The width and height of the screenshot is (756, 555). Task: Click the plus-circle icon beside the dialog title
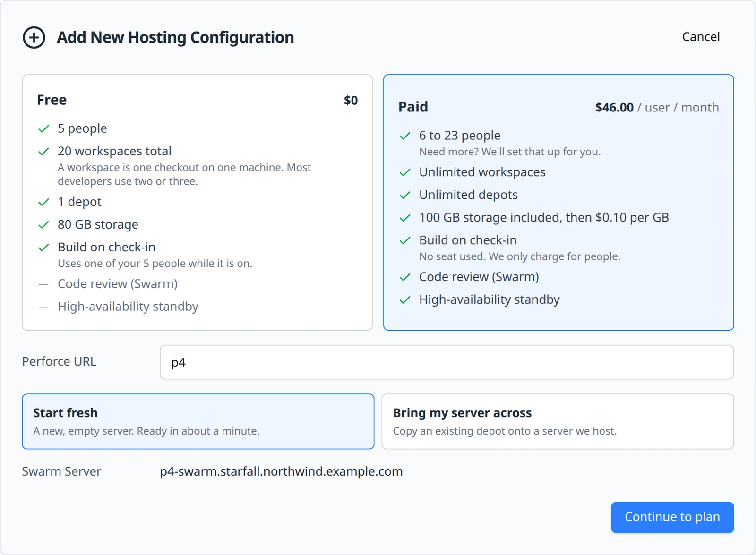click(34, 37)
